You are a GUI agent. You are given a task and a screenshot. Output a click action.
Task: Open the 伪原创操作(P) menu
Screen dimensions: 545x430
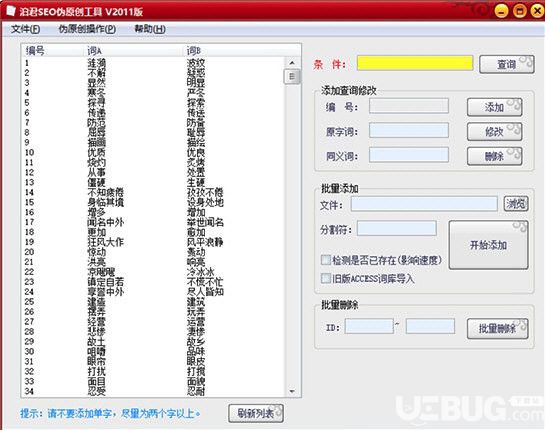(x=87, y=29)
